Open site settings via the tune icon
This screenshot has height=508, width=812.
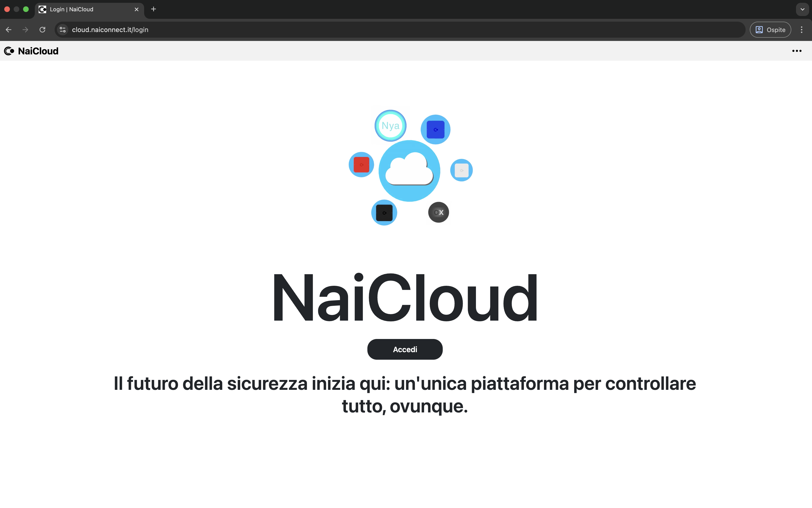click(62, 30)
